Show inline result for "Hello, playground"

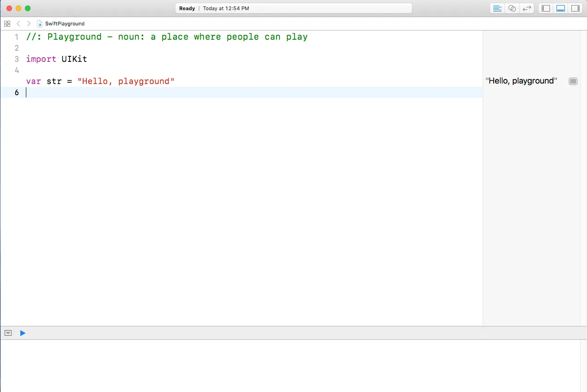[573, 81]
